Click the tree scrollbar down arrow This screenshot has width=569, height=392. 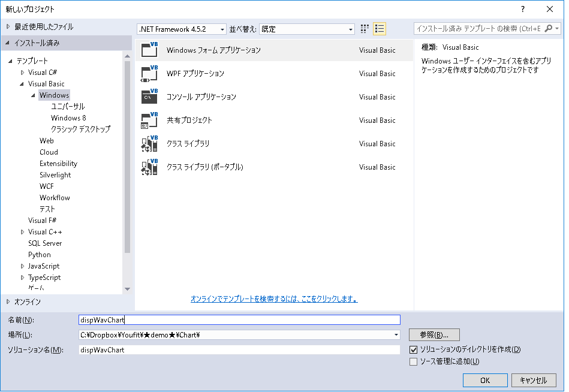[127, 289]
